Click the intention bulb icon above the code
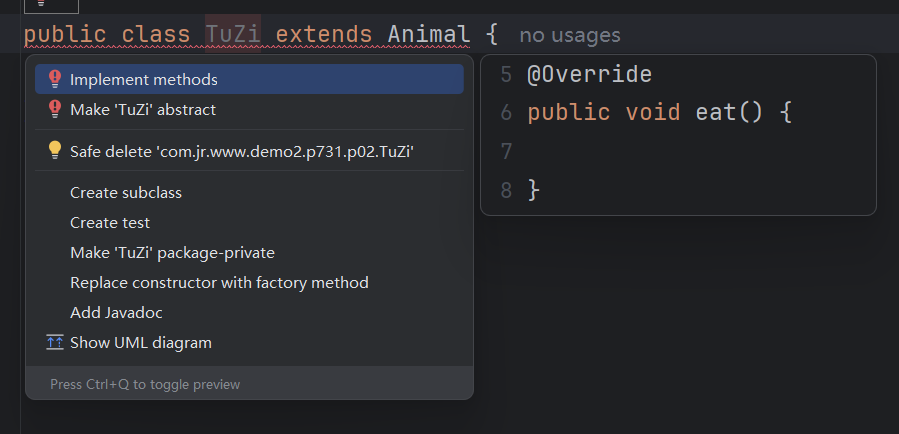 [x=41, y=3]
